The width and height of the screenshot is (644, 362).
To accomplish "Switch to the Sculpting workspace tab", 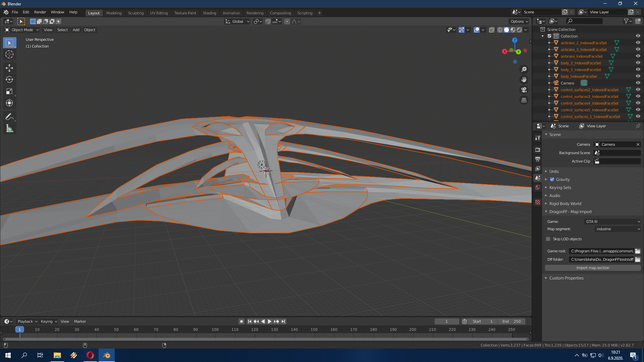I will 136,13.
